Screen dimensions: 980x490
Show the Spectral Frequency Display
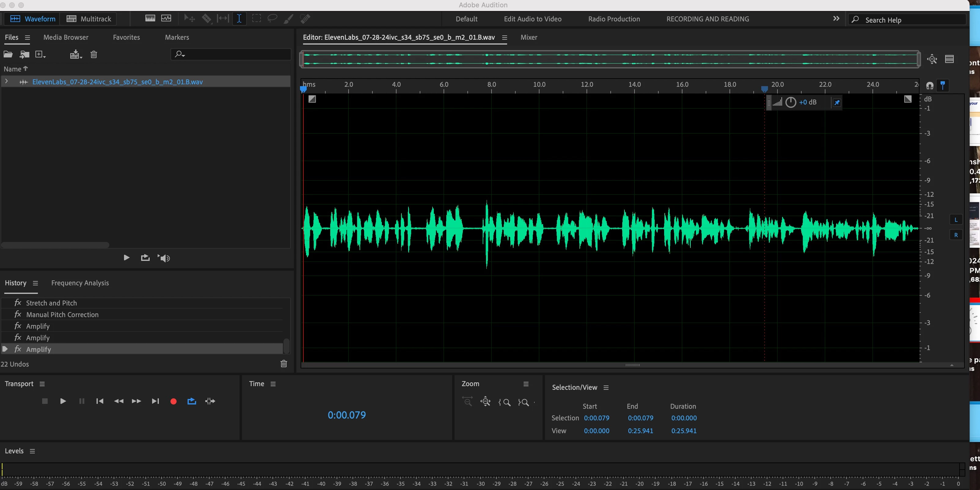click(x=150, y=18)
